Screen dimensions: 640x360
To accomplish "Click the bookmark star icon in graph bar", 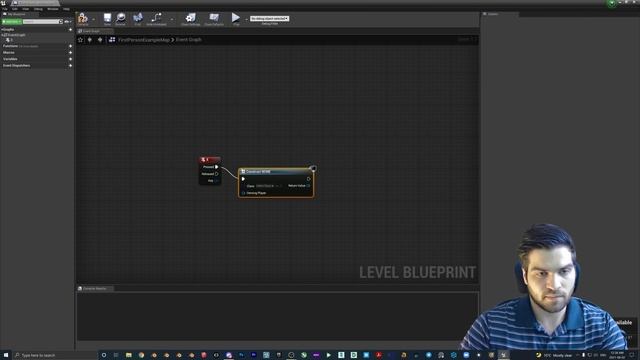I will click(x=80, y=40).
